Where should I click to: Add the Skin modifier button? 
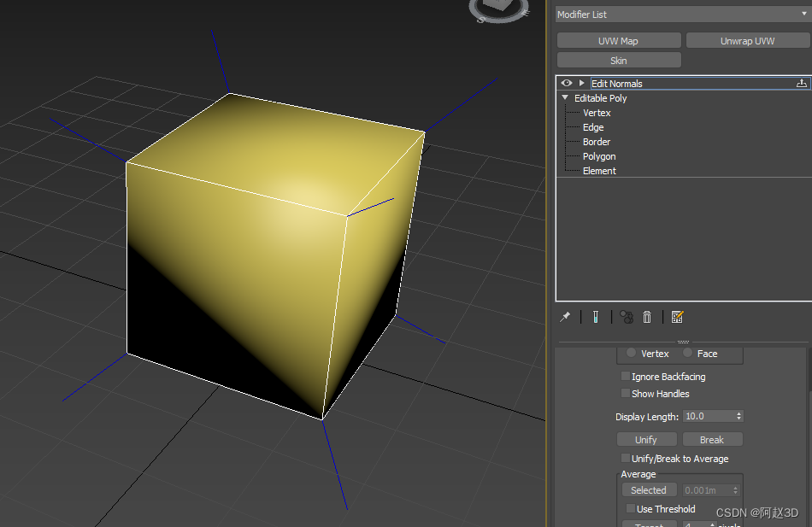(x=619, y=61)
